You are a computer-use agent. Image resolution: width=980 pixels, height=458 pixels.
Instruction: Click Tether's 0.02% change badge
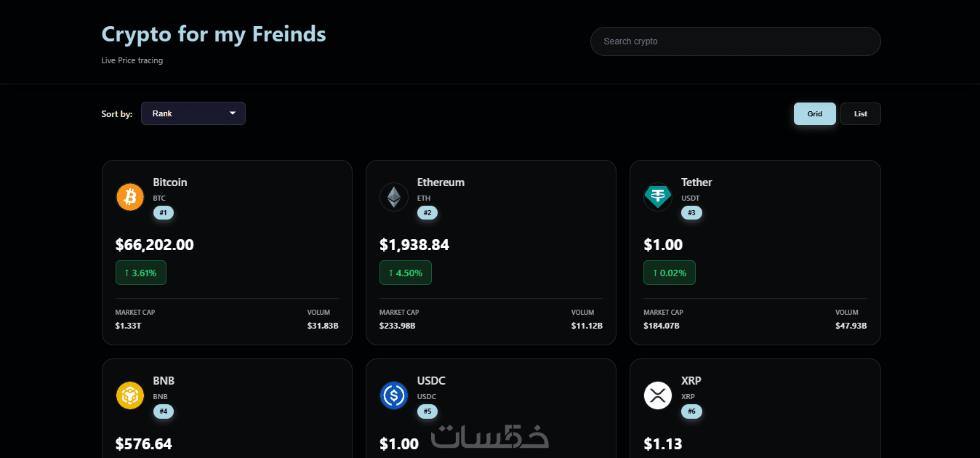point(670,273)
